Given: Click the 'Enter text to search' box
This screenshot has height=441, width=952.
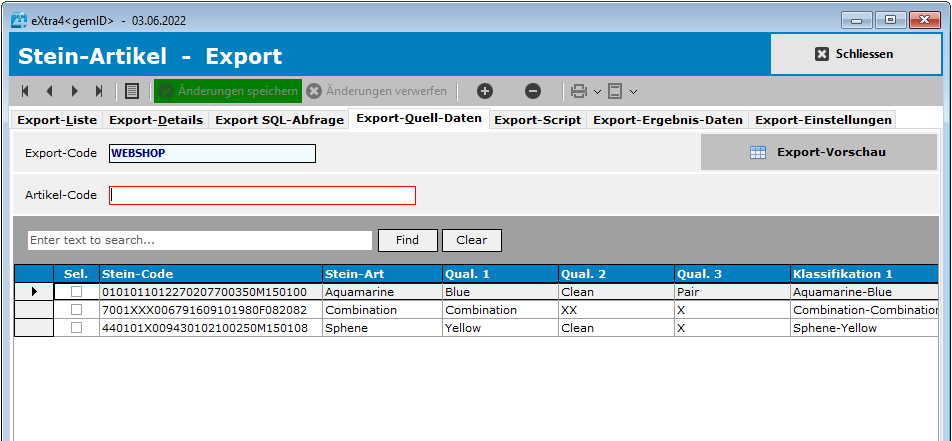Looking at the screenshot, I should [x=200, y=240].
